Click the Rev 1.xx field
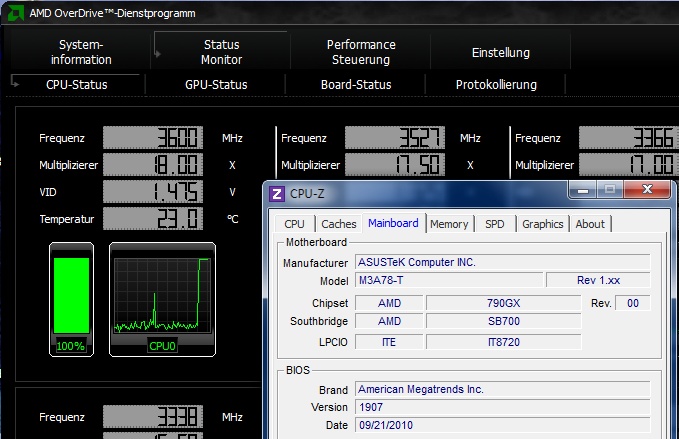679x439 pixels. point(598,280)
